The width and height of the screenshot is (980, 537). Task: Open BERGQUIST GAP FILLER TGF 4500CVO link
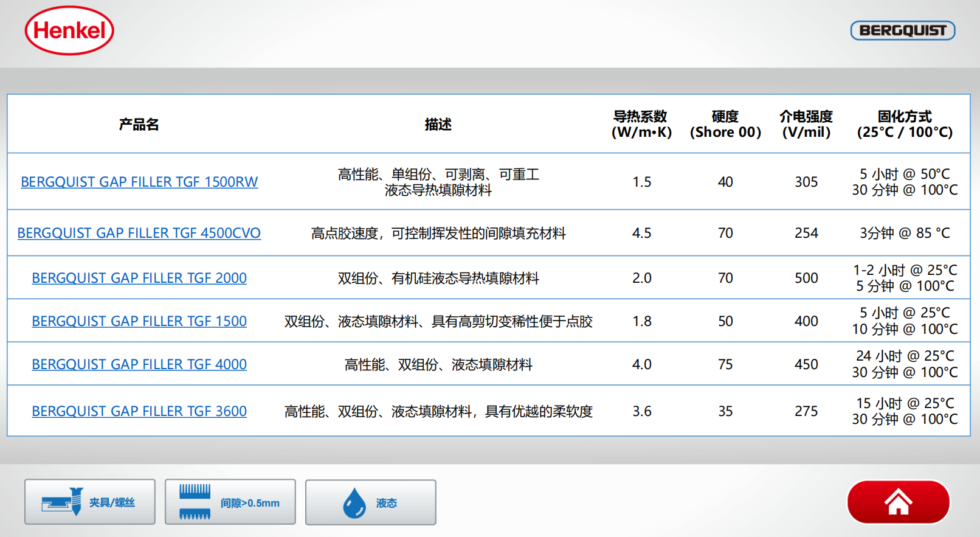[x=139, y=233]
